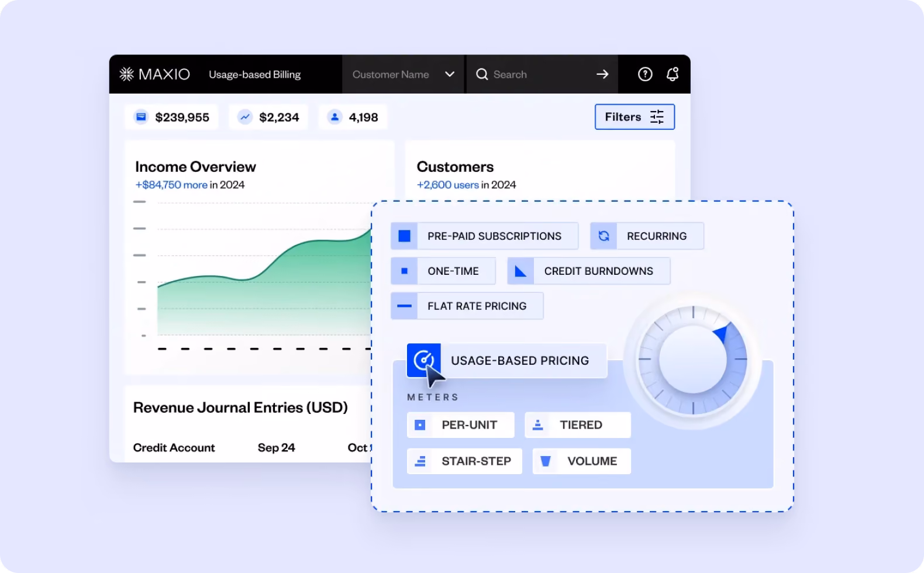Click Usage-based Billing in header
This screenshot has height=573, width=924.
(255, 75)
